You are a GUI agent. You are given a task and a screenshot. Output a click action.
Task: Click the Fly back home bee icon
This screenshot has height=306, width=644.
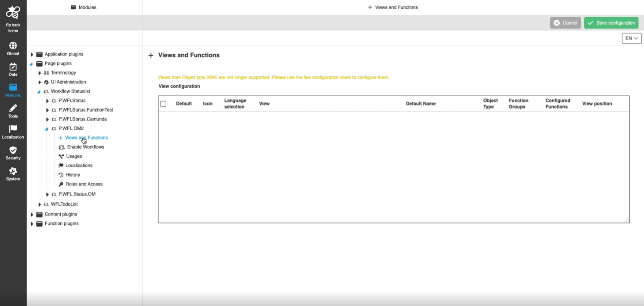click(x=13, y=13)
